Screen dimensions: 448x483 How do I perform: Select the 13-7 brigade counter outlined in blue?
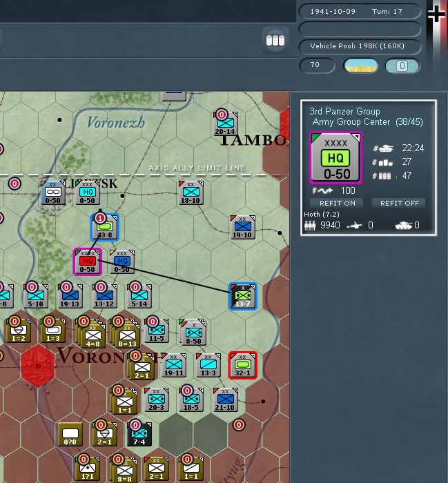click(x=243, y=296)
